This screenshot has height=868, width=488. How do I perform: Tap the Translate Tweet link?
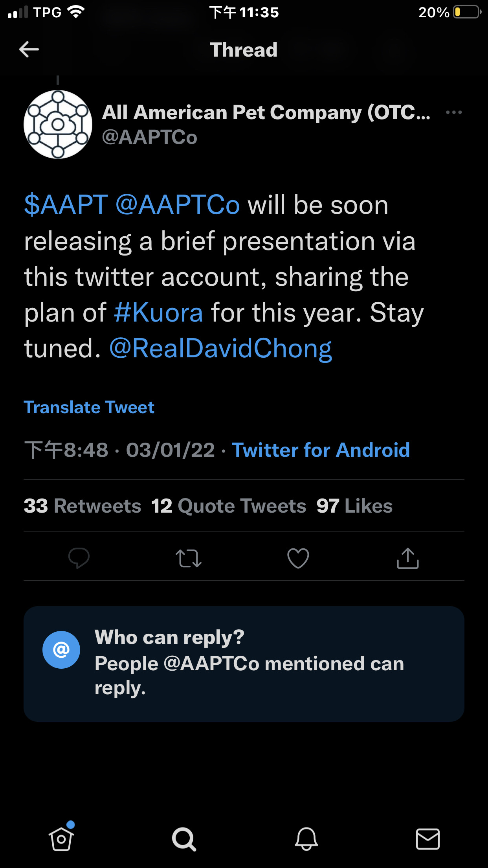89,407
